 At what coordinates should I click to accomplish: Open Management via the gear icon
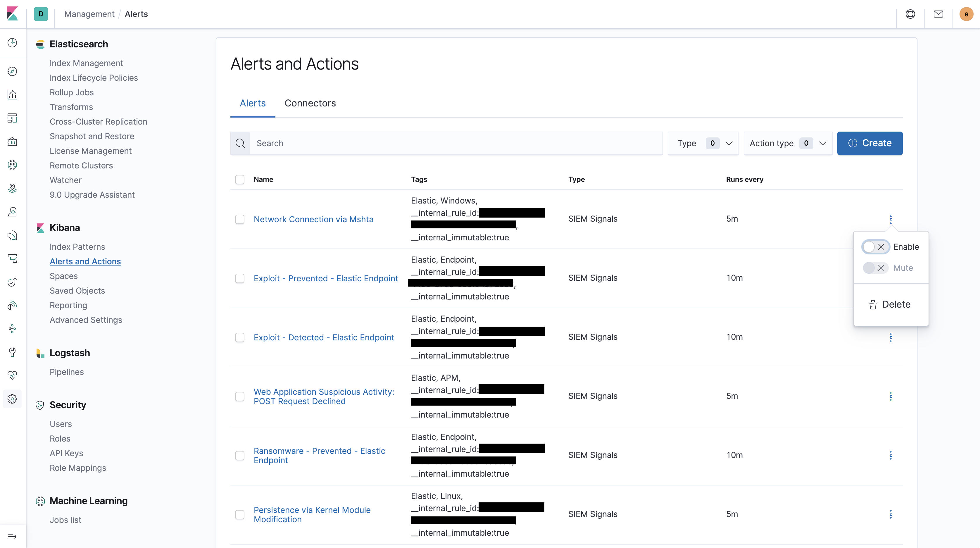click(13, 399)
